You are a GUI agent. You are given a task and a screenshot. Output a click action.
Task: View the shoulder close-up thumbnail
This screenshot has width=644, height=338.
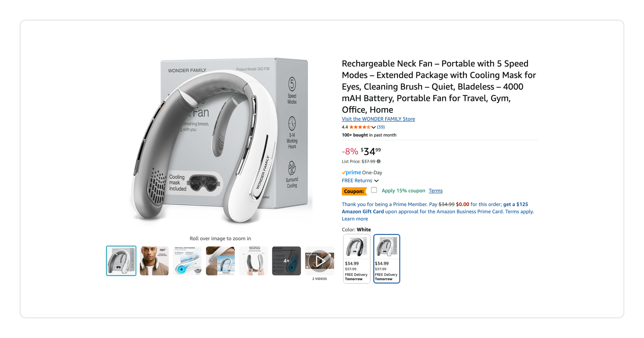pos(220,261)
